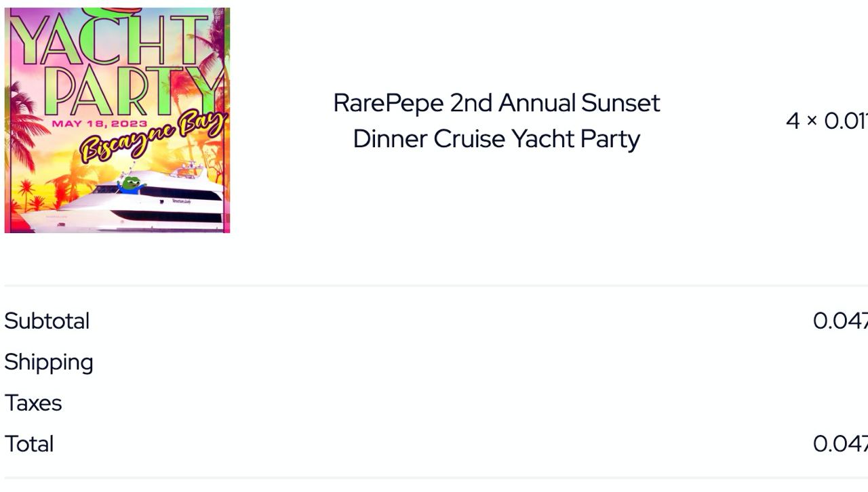The width and height of the screenshot is (868, 492).
Task: Click the Shipping label
Action: (x=49, y=363)
